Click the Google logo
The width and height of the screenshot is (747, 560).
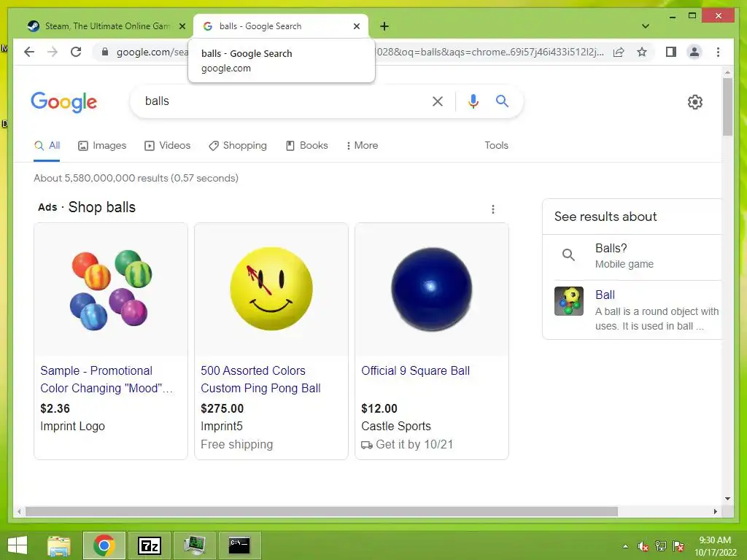click(x=64, y=101)
